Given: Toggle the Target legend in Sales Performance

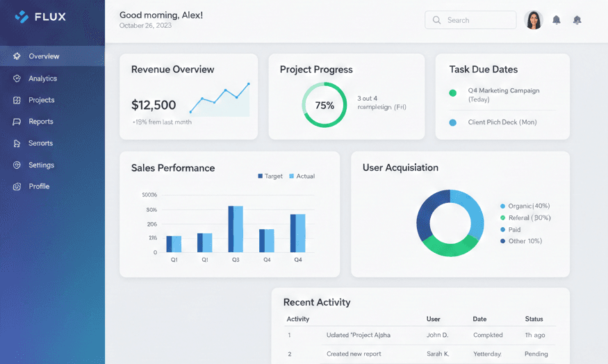Looking at the screenshot, I should click(270, 176).
